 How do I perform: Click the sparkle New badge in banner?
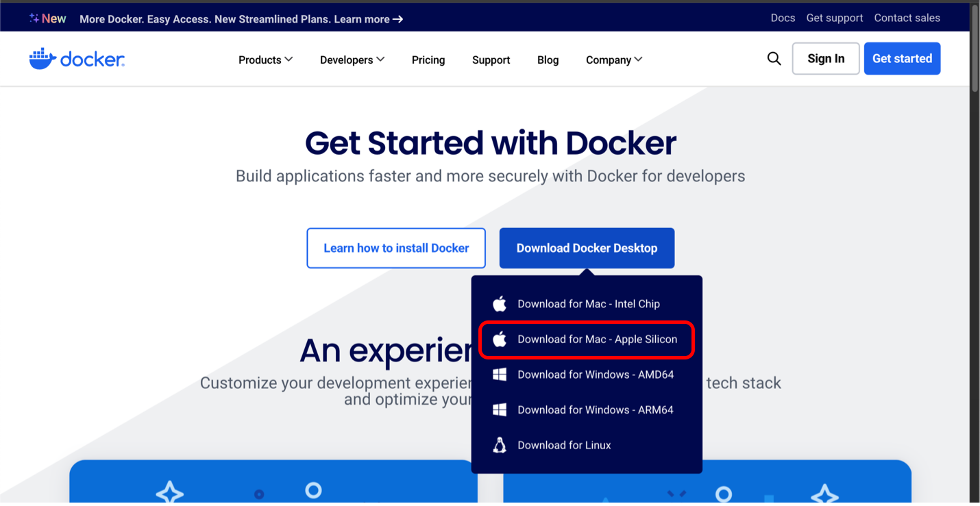coord(47,18)
